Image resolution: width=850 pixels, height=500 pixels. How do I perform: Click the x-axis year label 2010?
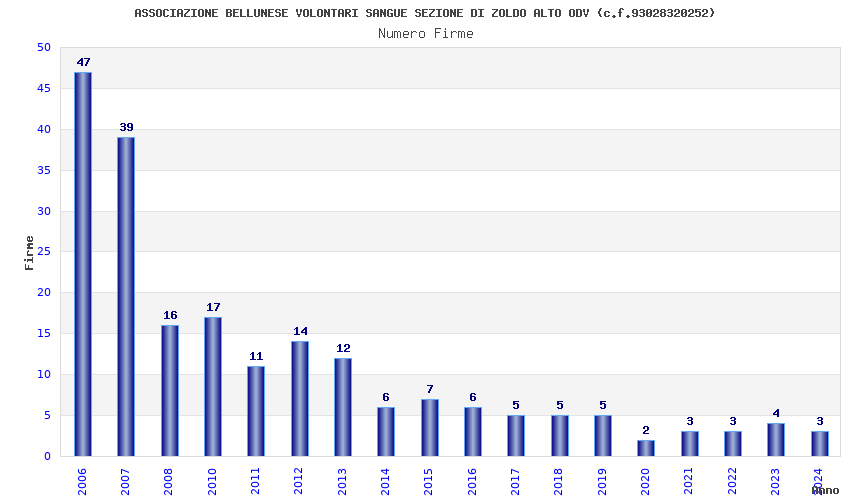[212, 482]
